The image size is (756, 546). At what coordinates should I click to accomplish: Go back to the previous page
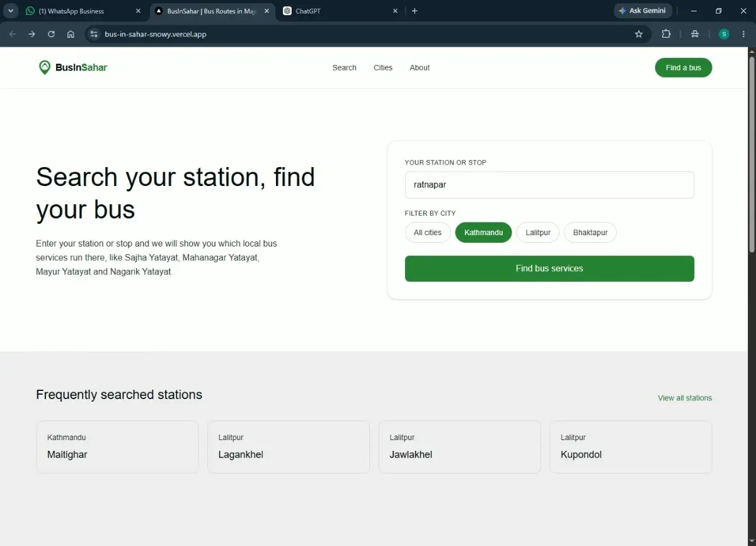click(13, 34)
